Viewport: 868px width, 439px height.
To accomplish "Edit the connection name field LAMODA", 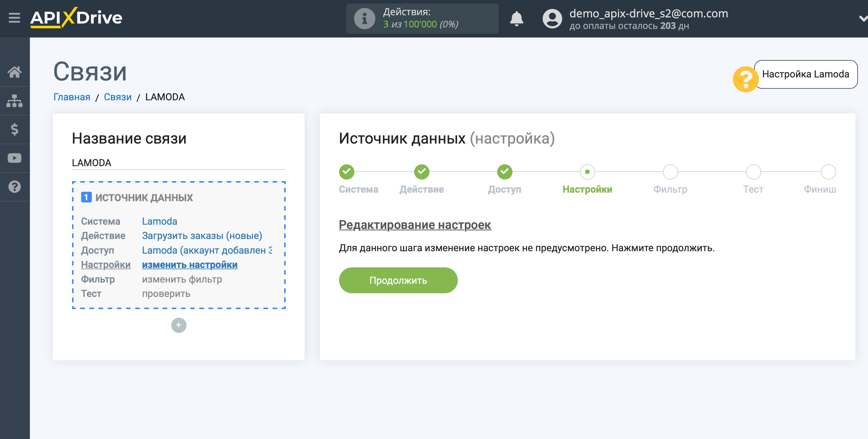I will pyautogui.click(x=179, y=162).
